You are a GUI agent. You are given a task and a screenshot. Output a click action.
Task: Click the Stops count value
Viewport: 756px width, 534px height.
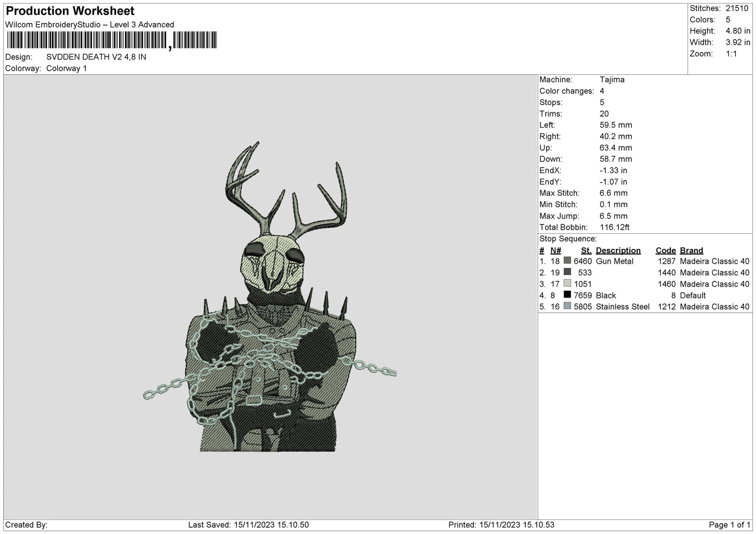tap(602, 103)
